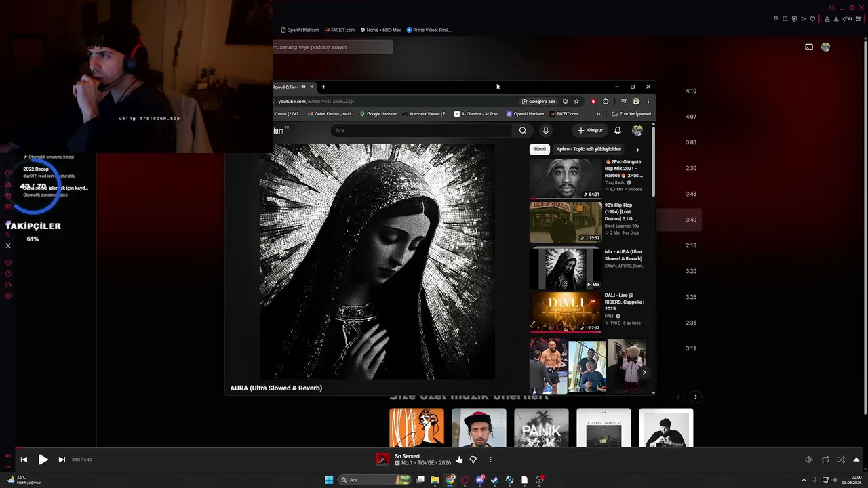Click the Chrome address bar URL
The height and width of the screenshot is (488, 868).
pyautogui.click(x=316, y=101)
